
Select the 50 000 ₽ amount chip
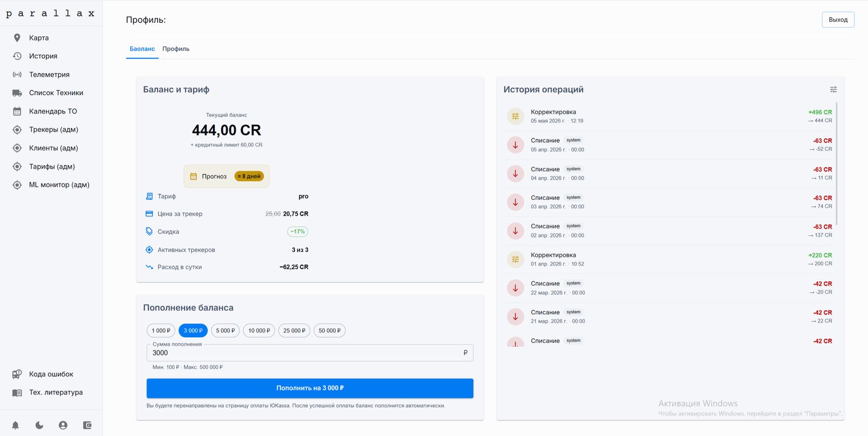(330, 331)
